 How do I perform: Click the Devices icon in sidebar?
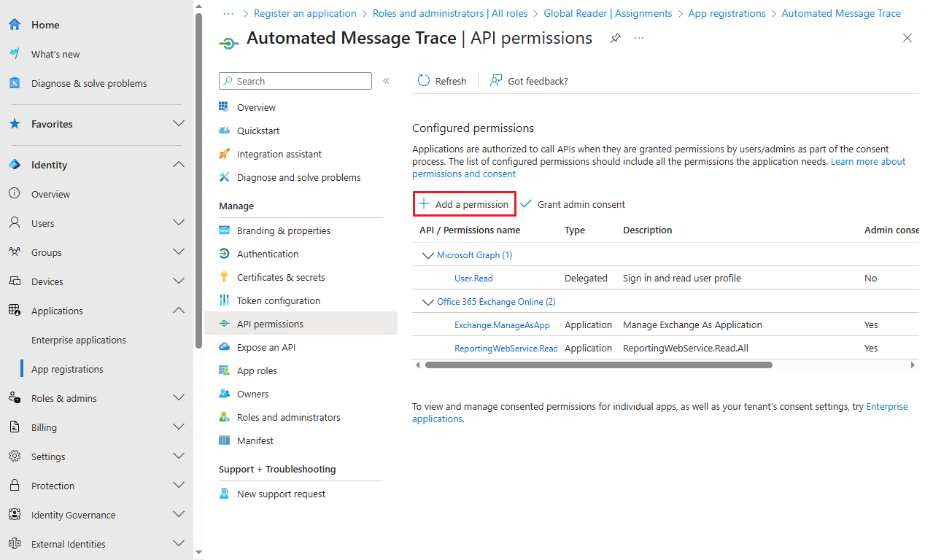click(x=15, y=281)
